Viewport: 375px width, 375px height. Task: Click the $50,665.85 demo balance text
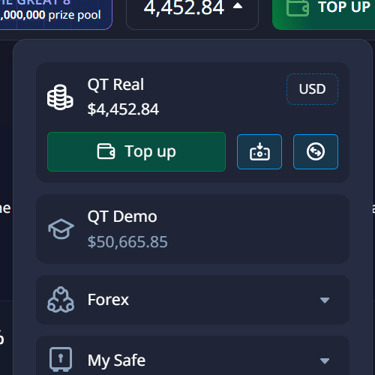pos(127,242)
